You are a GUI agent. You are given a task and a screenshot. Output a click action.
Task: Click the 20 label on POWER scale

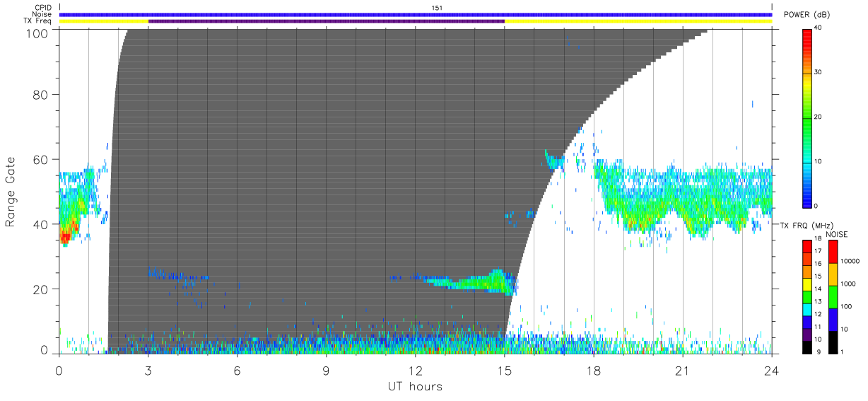coord(819,117)
